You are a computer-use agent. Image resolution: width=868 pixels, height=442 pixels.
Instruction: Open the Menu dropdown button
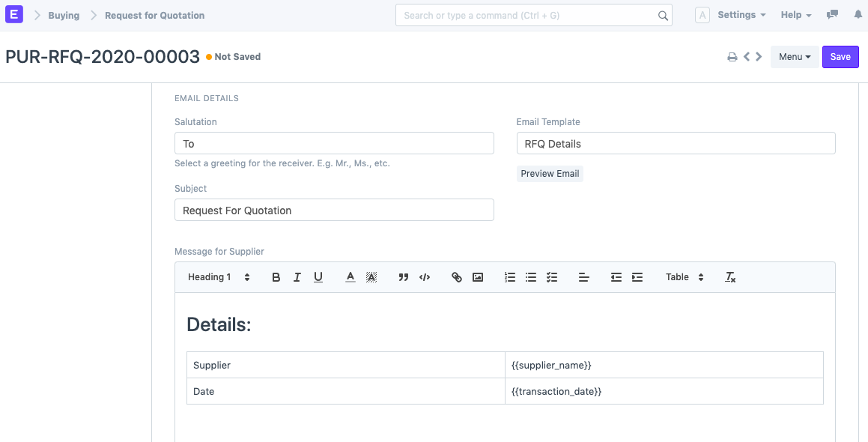coord(795,57)
